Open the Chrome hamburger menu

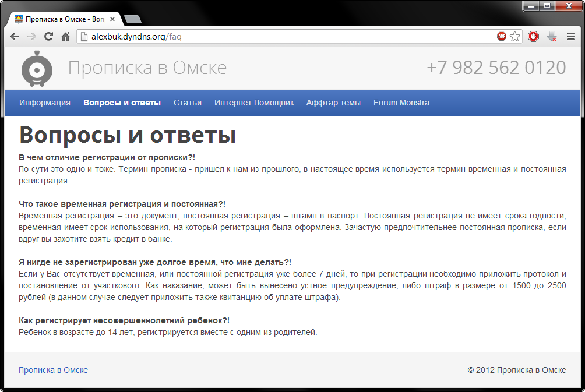pos(570,37)
